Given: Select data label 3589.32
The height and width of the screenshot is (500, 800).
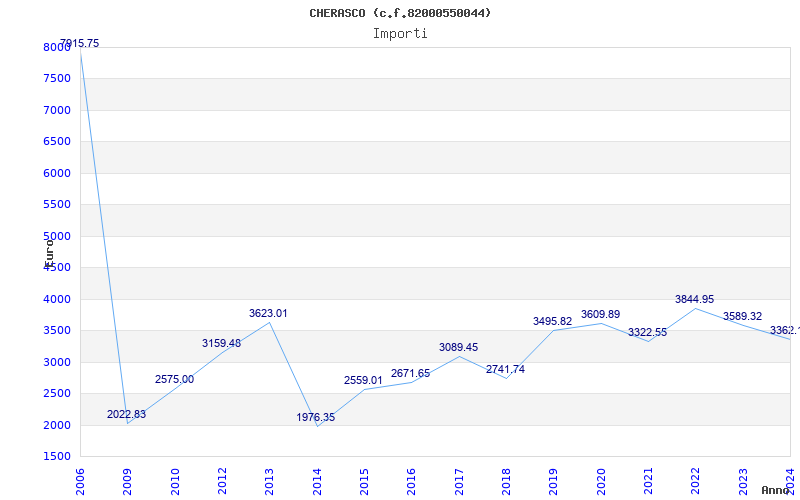Looking at the screenshot, I should [742, 316].
